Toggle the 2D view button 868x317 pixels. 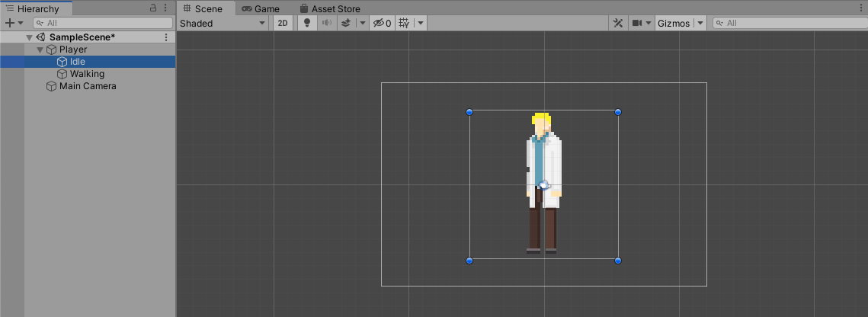[283, 23]
